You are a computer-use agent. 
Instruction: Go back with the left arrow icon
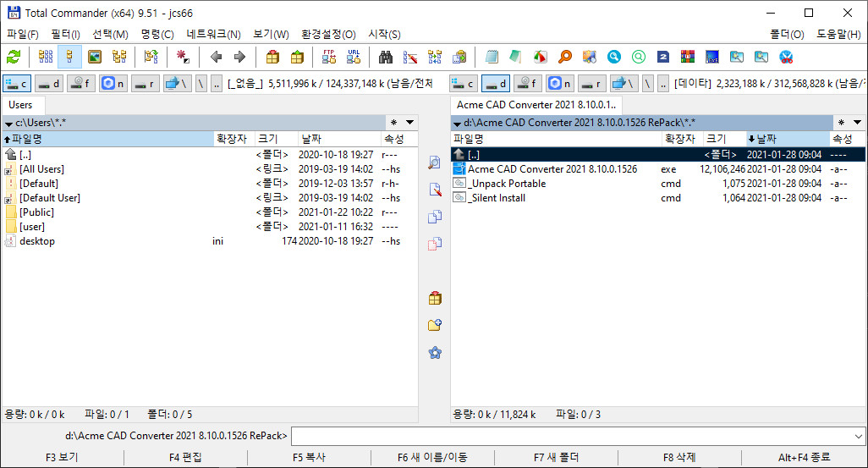pos(216,57)
